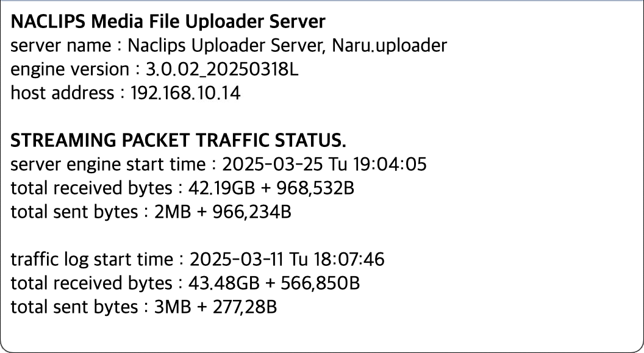Screen dimensions: 644x353
Task: Click first 'total received bytes' label
Action: pos(91,188)
